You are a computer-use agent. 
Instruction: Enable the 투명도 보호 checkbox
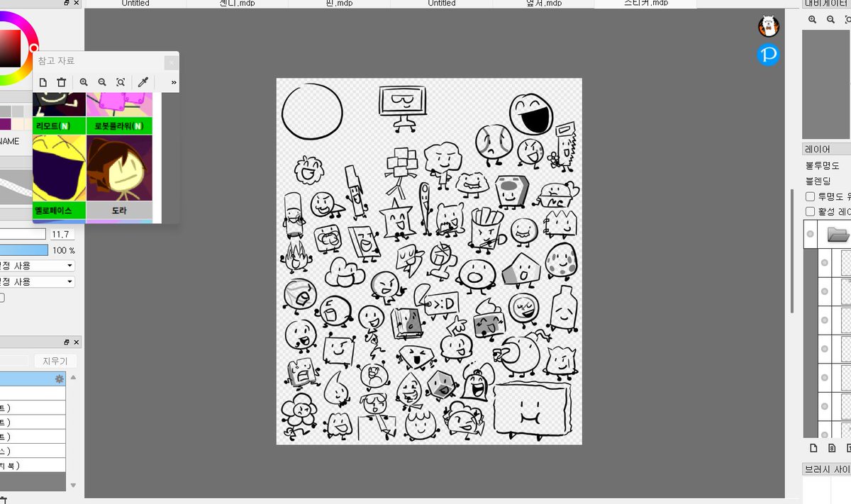[x=811, y=196]
